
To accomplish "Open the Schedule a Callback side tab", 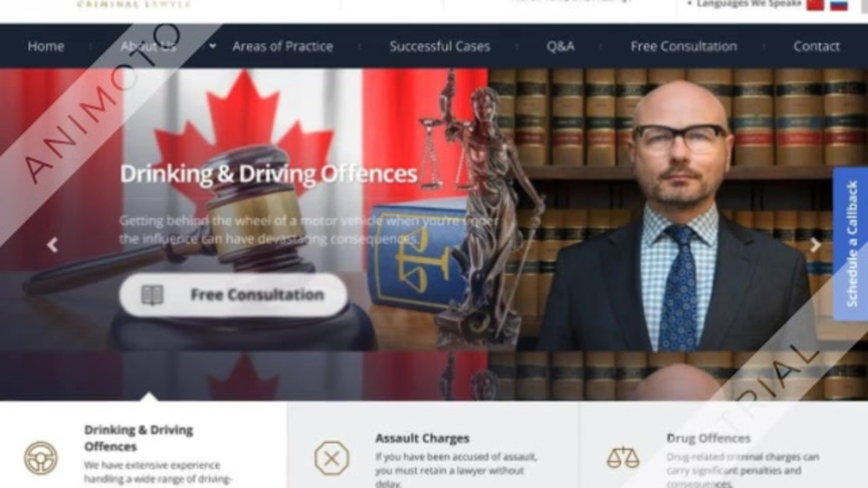I will [x=851, y=243].
